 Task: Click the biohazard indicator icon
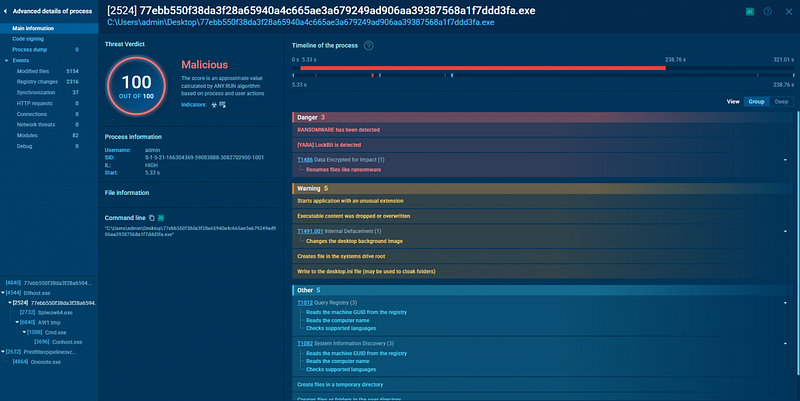[214, 105]
